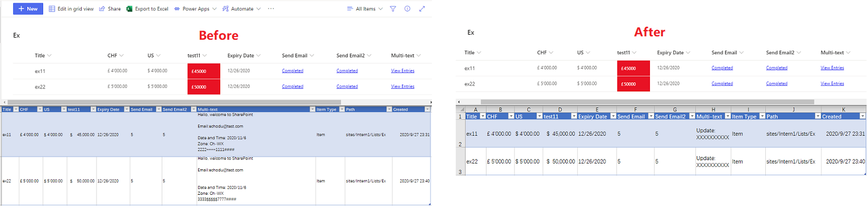Click the select-all corner in After Excel sheet

point(460,108)
